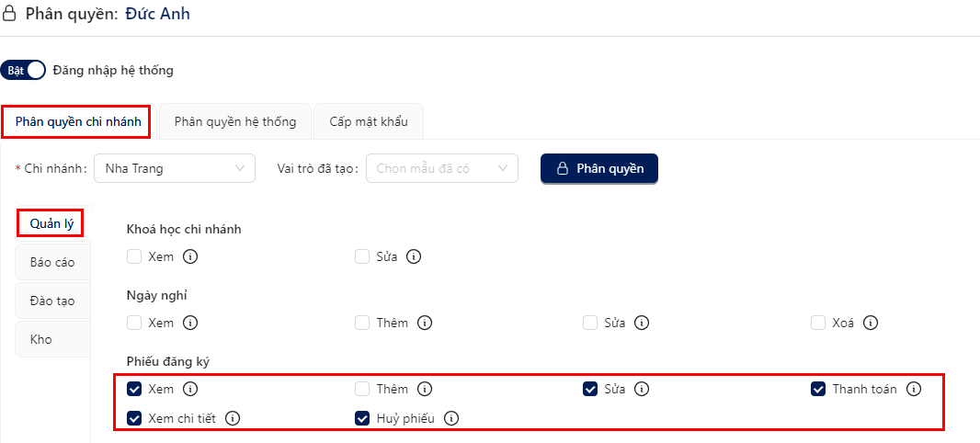Click info icon beside Huỷ phiếu

coord(451,418)
